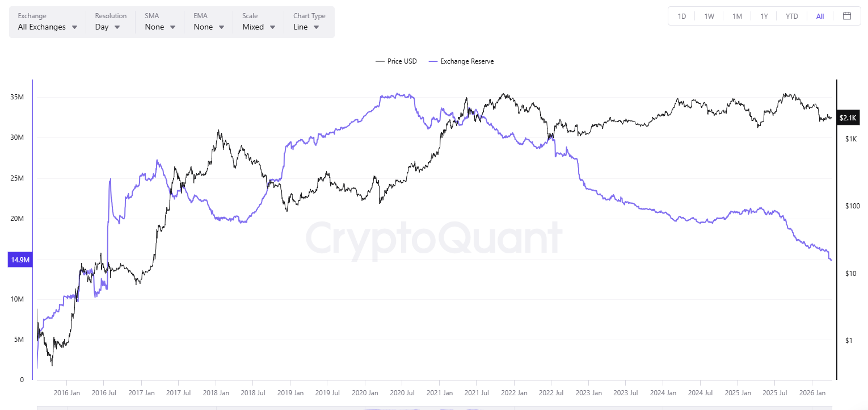Select the YTD range button
This screenshot has width=868, height=410.
coord(791,16)
